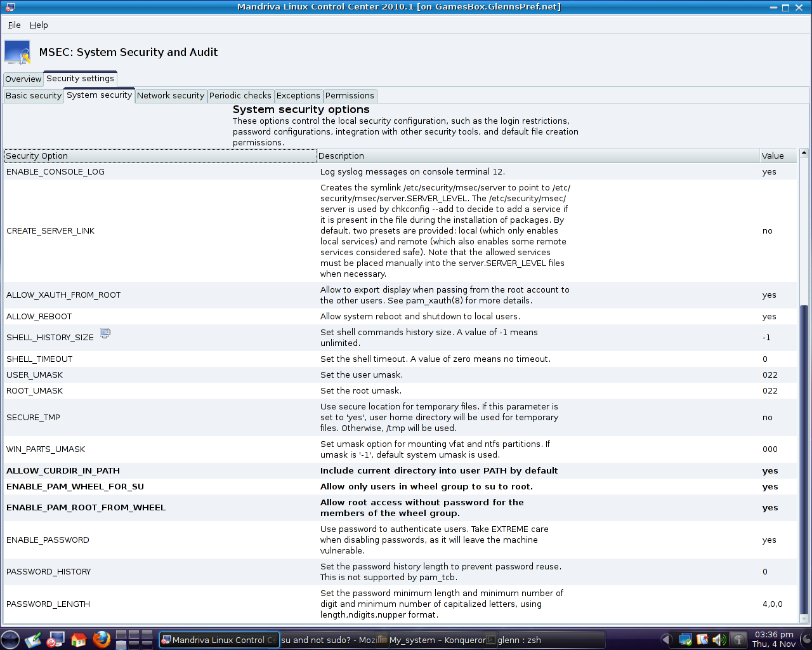Select the SHELL_HISTORY_SIZE option name
This screenshot has width=812, height=650.
(x=50, y=337)
